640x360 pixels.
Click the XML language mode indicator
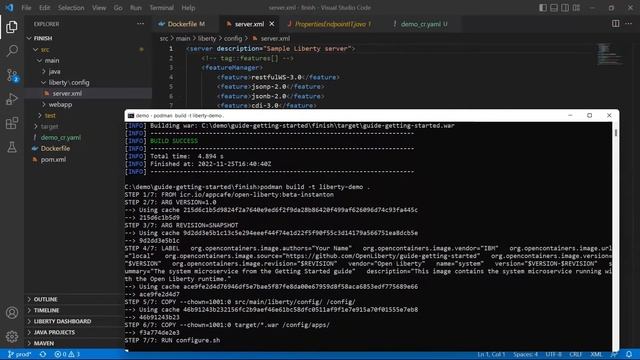pyautogui.click(x=596, y=354)
